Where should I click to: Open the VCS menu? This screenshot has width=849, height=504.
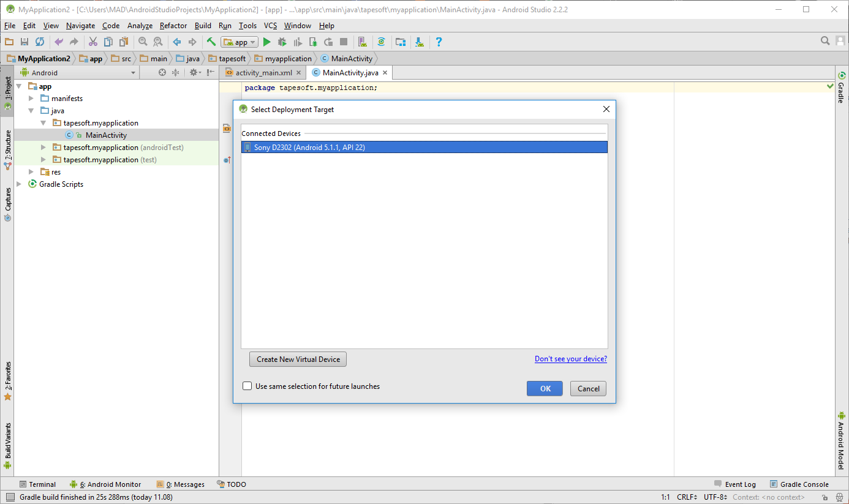(x=271, y=26)
